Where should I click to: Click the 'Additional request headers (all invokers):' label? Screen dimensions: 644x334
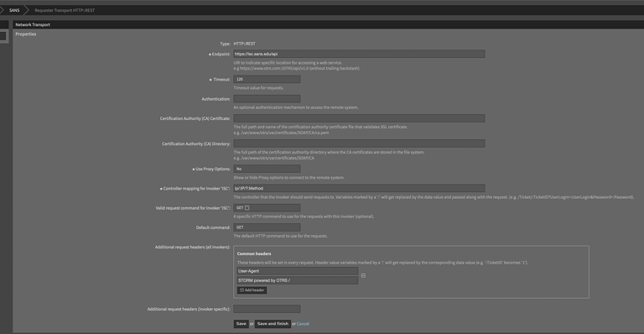click(x=193, y=248)
